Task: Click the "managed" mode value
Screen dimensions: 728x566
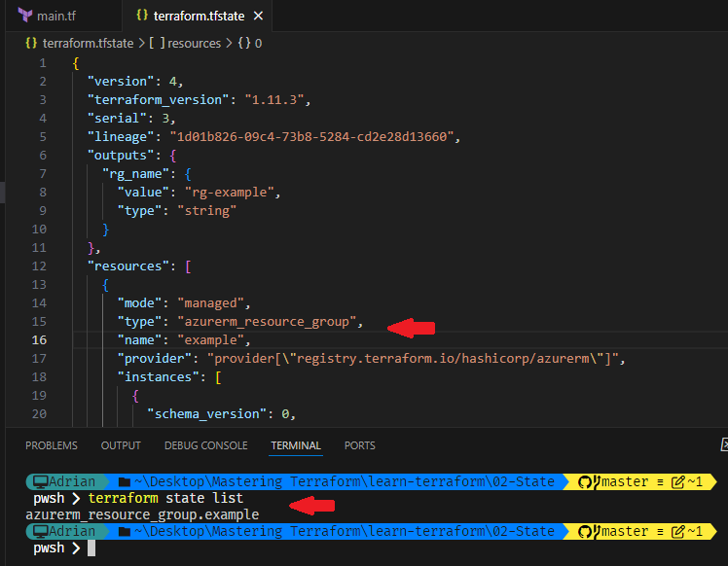Action: point(211,303)
